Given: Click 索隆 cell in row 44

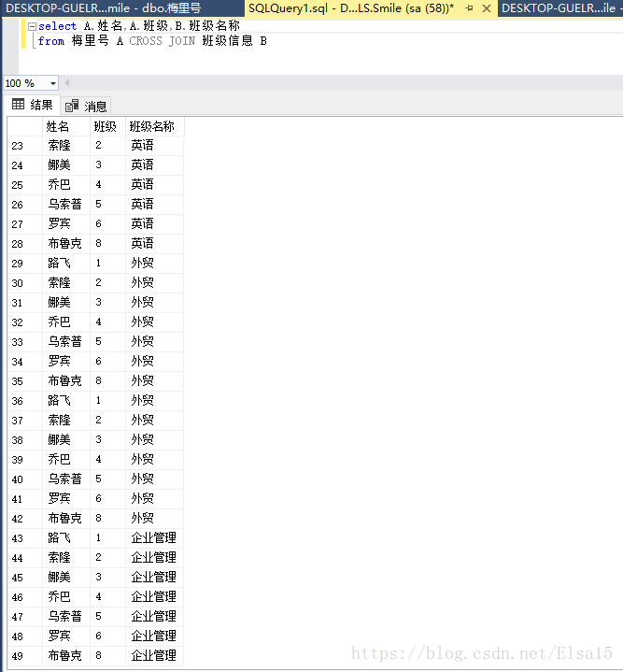Looking at the screenshot, I should coord(66,558).
